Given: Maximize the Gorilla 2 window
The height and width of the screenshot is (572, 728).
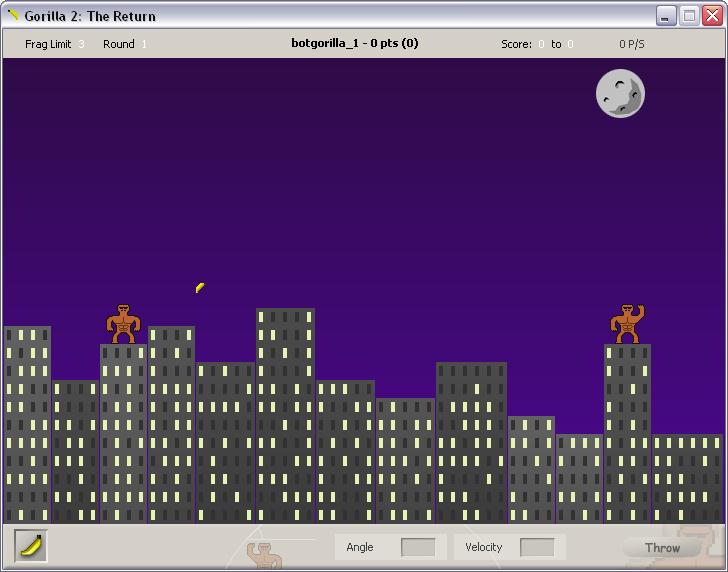Looking at the screenshot, I should tap(689, 16).
